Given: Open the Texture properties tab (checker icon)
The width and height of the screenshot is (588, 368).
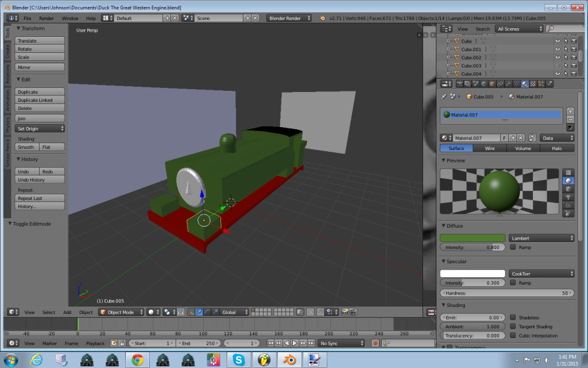Looking at the screenshot, I should point(533,84).
